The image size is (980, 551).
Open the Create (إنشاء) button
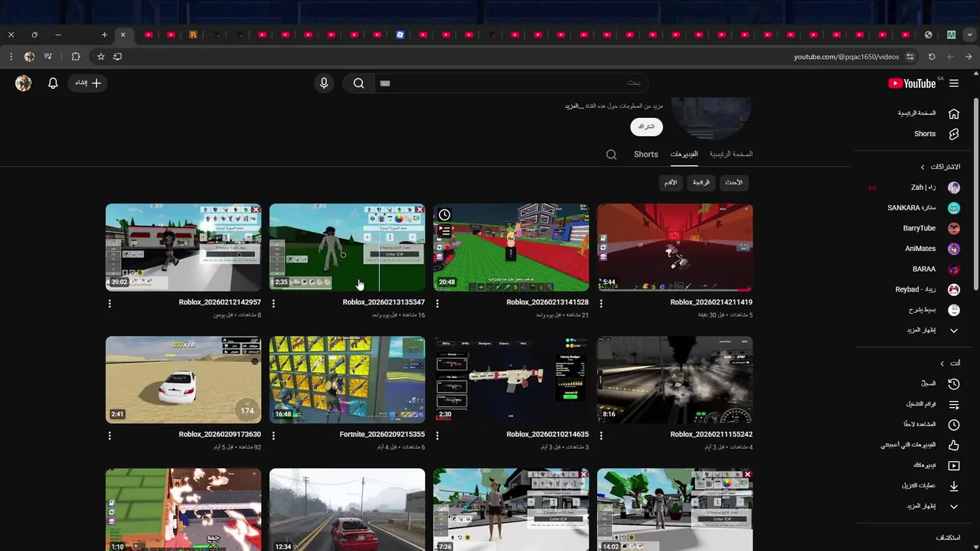pyautogui.click(x=88, y=83)
